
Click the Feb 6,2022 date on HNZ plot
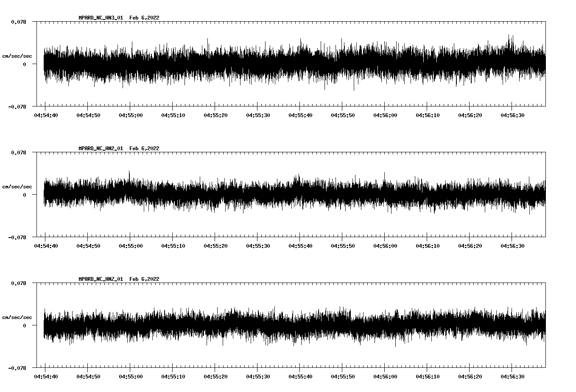pos(144,279)
